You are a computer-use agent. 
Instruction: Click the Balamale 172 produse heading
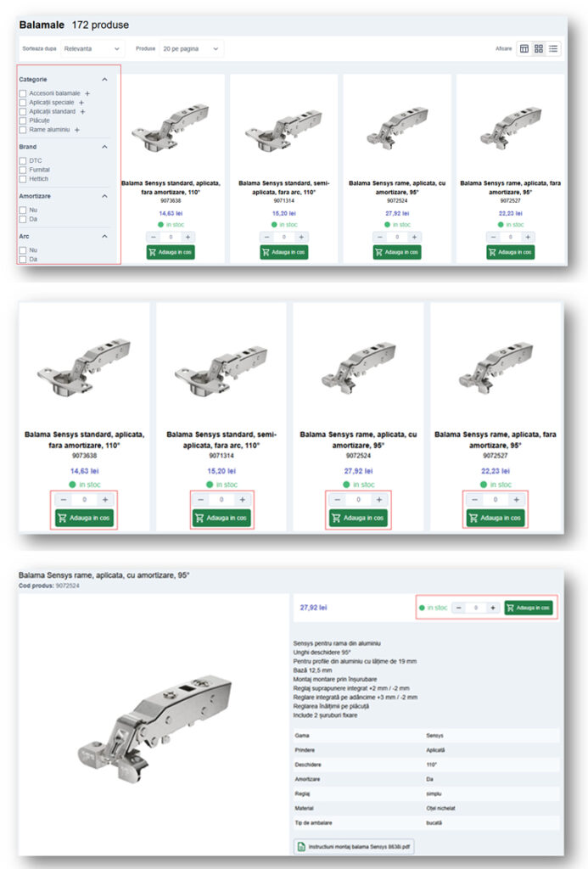click(74, 25)
